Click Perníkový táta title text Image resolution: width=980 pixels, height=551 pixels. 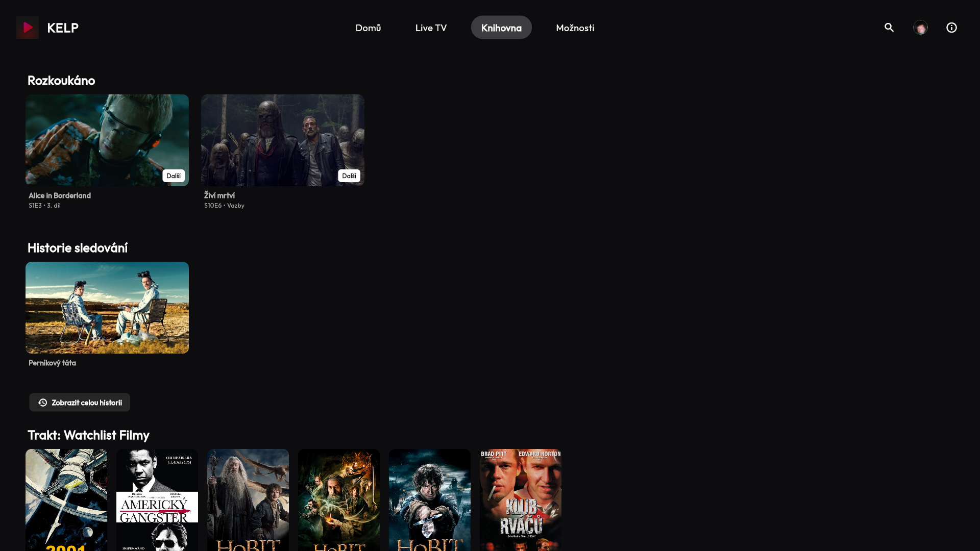click(x=52, y=363)
